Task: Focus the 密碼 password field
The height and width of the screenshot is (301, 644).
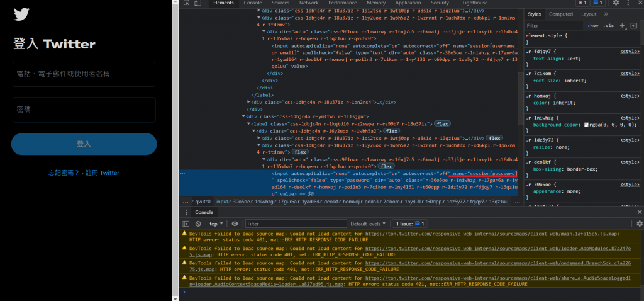Action: [x=84, y=110]
